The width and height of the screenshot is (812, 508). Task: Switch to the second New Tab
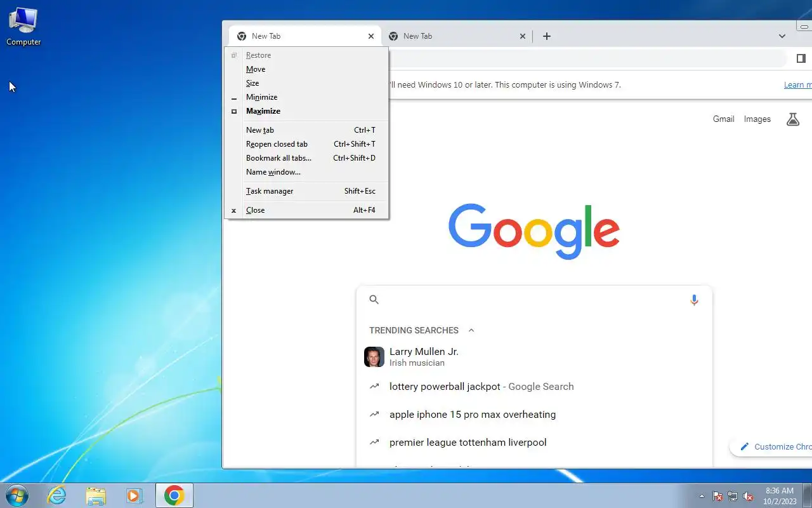[457, 36]
